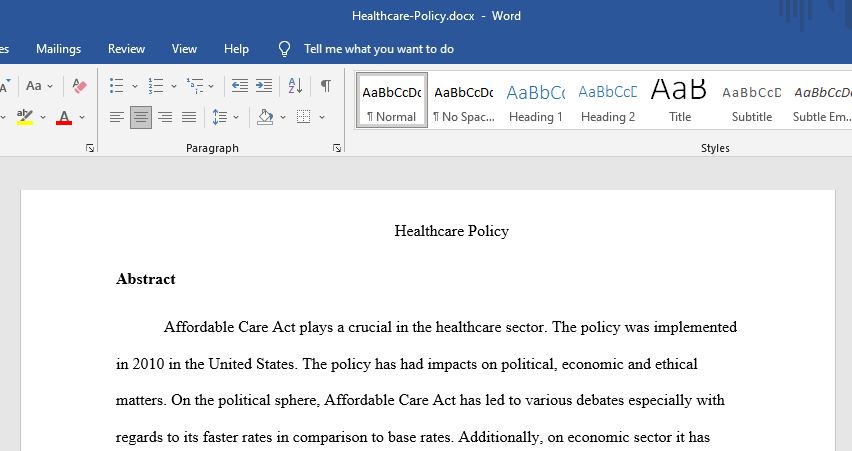
Task: Open the bullet library dropdown
Action: click(135, 86)
